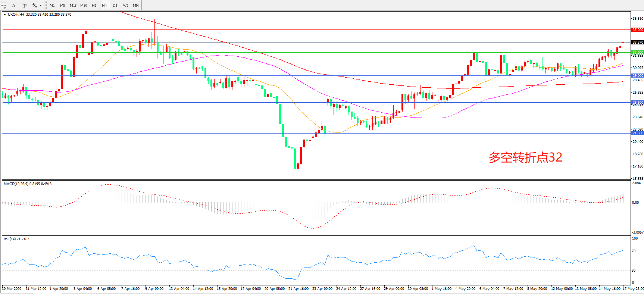Switch to the M5 timeframe

(x=62, y=5)
